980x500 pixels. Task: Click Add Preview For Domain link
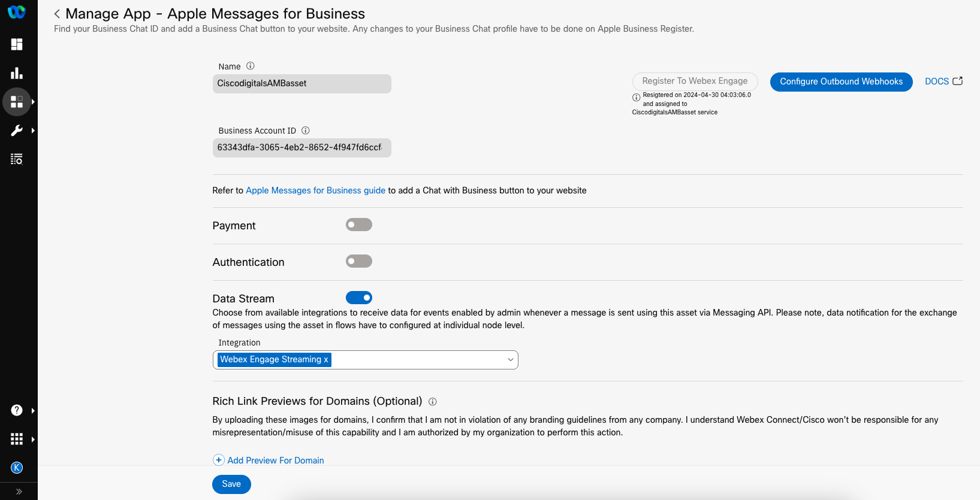click(276, 460)
